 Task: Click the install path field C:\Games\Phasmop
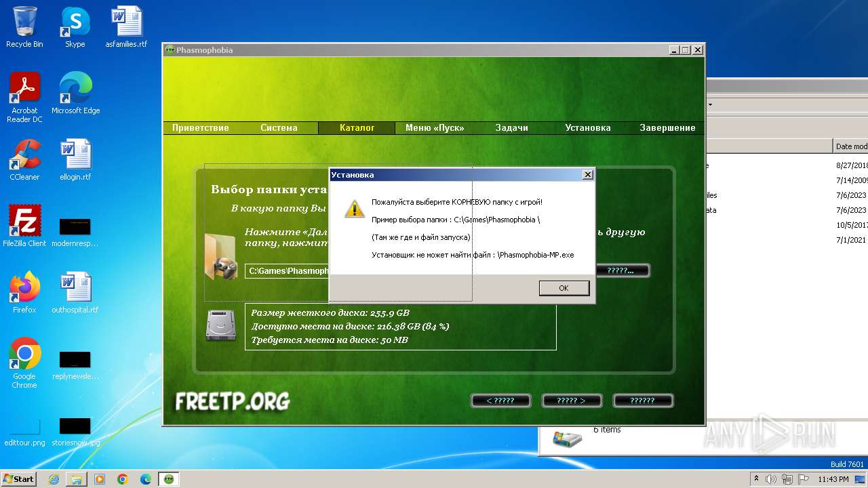pyautogui.click(x=288, y=270)
